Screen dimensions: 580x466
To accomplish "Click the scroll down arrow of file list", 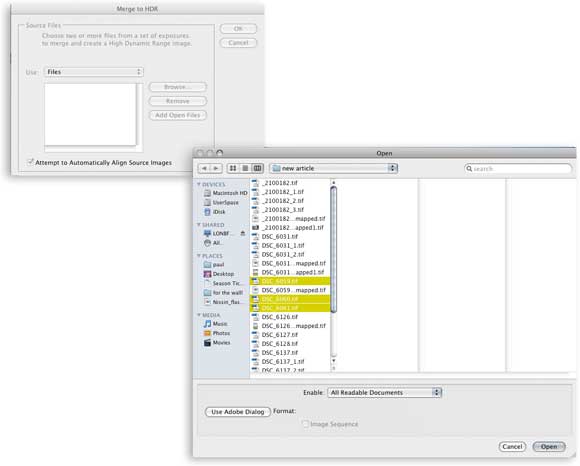I will 333,361.
